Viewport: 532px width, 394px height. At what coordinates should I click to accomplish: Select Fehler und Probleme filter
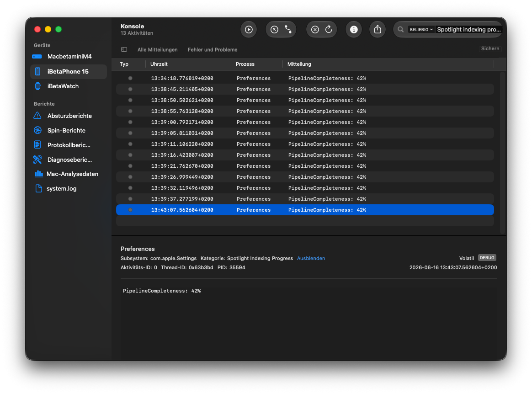213,49
